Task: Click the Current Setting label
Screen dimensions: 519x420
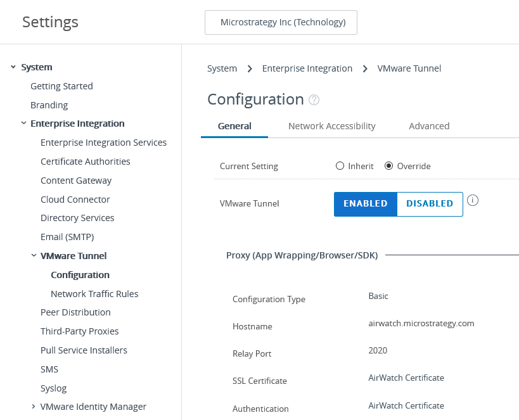Action: (249, 166)
